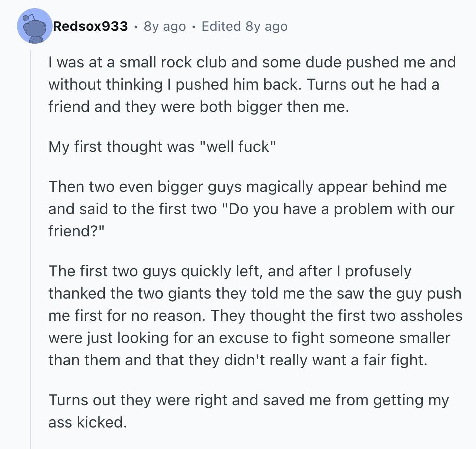Click the word "profusely" in the comment
476x449 pixels.
(x=378, y=271)
